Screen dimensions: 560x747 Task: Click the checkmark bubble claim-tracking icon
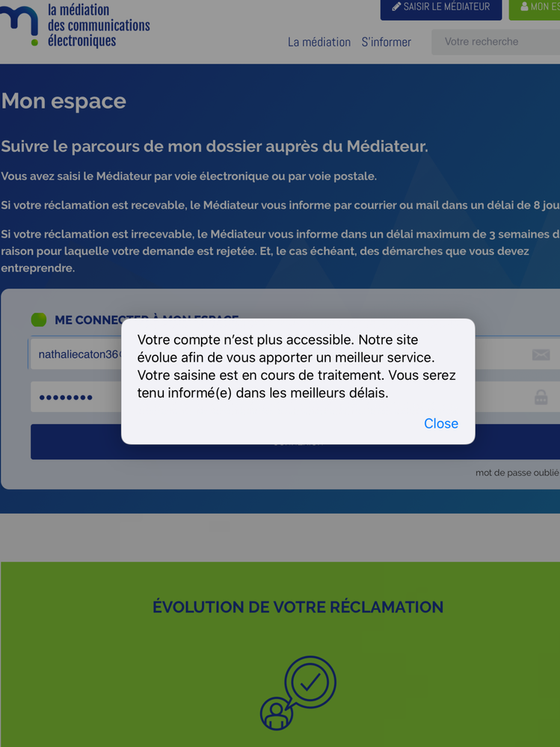[298, 692]
